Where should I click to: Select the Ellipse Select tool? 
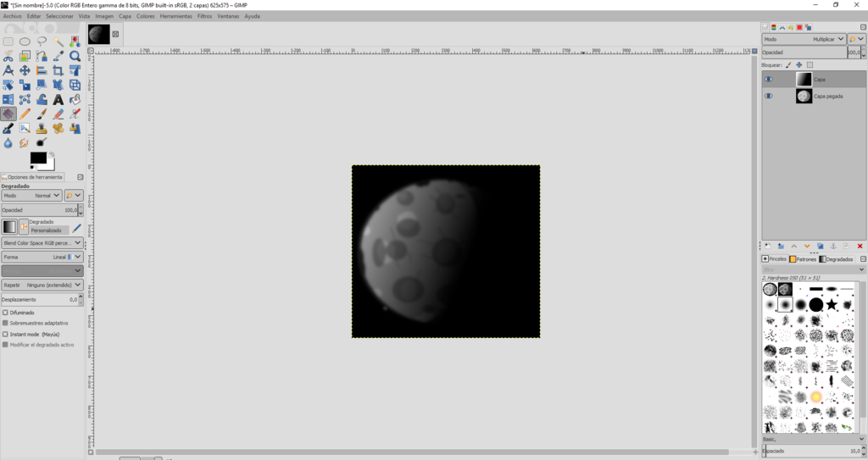point(25,42)
